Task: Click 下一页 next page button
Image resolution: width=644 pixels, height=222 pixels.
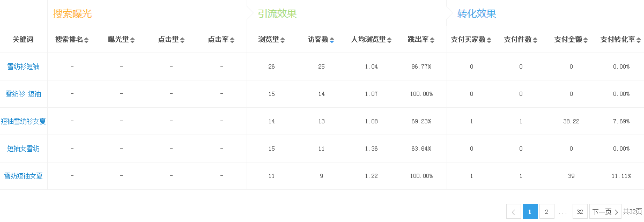Action: (605, 212)
